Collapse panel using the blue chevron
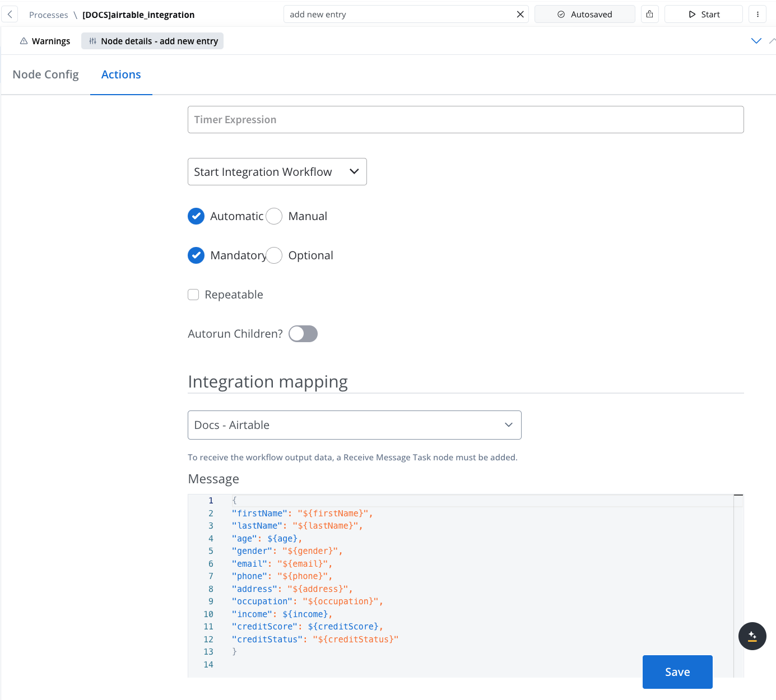The image size is (776, 700). coord(756,40)
